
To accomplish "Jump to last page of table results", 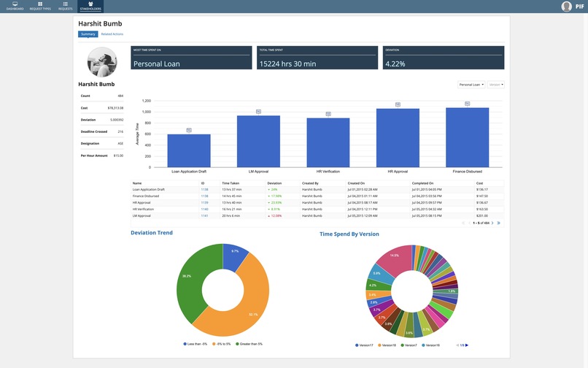I will point(499,223).
